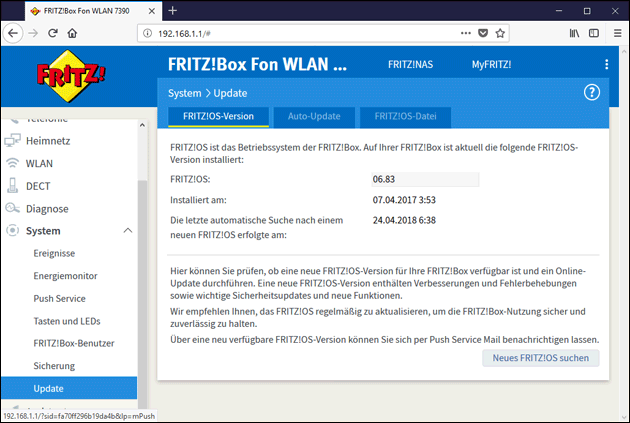Select Update in the sidebar

click(x=69, y=388)
